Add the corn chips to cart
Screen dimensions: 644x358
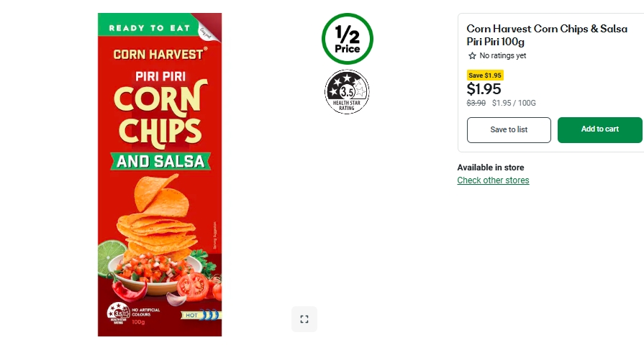pyautogui.click(x=599, y=129)
